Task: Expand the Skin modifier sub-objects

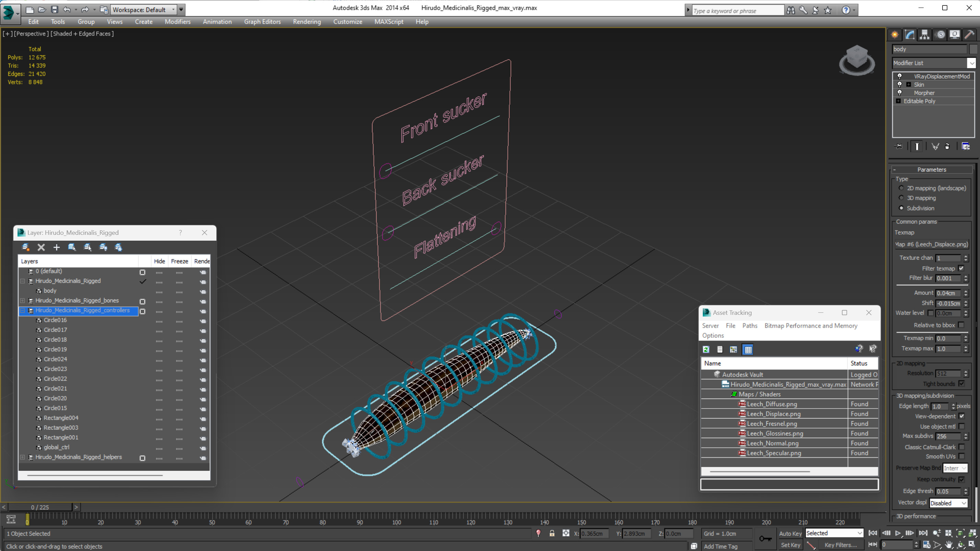Action: [x=909, y=84]
